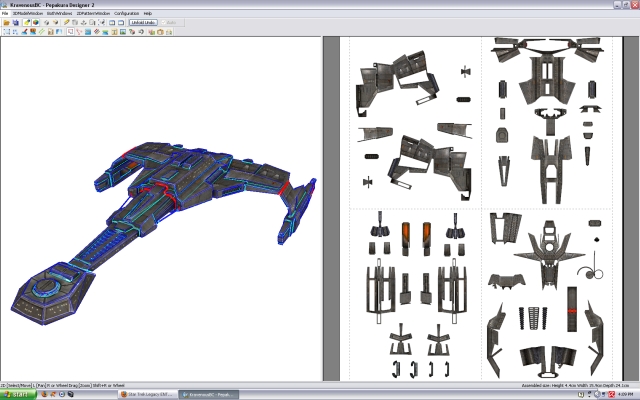Open the 2DPatternWindow menu
The width and height of the screenshot is (640, 400).
tap(93, 13)
